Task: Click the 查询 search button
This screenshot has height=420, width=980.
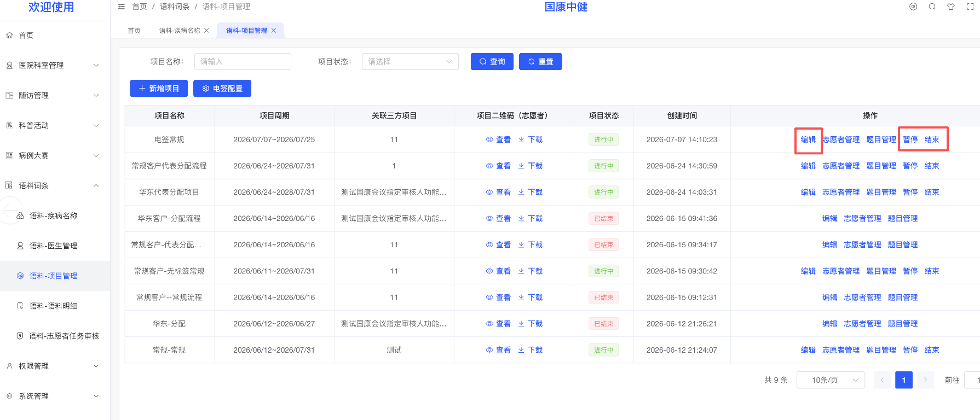Action: click(492, 61)
